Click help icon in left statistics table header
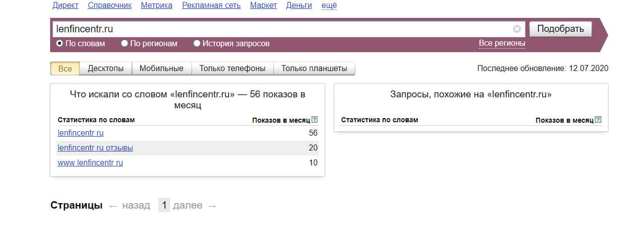This screenshot has width=644, height=227. click(x=315, y=120)
